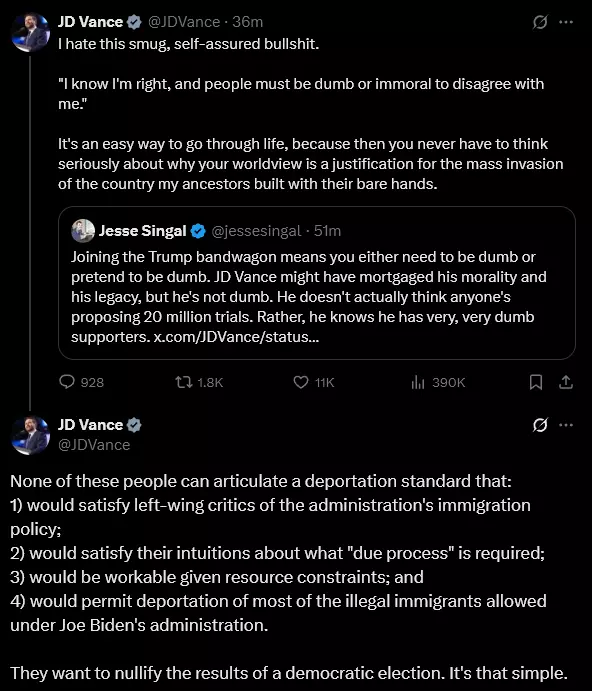Click the @JDVance handle on the top tweet
The height and width of the screenshot is (691, 592).
pyautogui.click(x=184, y=22)
